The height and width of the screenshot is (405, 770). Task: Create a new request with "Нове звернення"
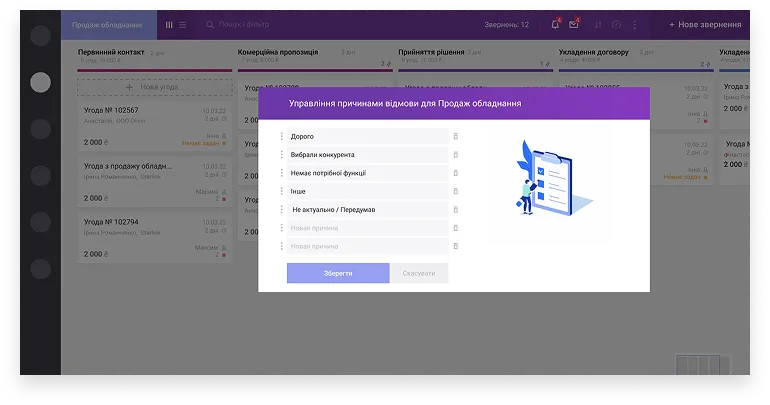tap(705, 25)
